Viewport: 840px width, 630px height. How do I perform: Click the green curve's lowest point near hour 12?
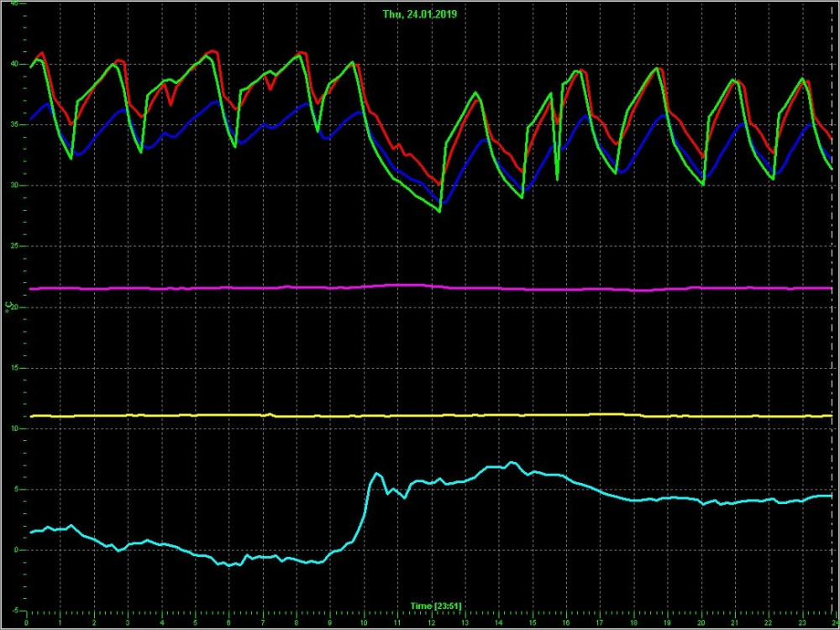pyautogui.click(x=439, y=211)
